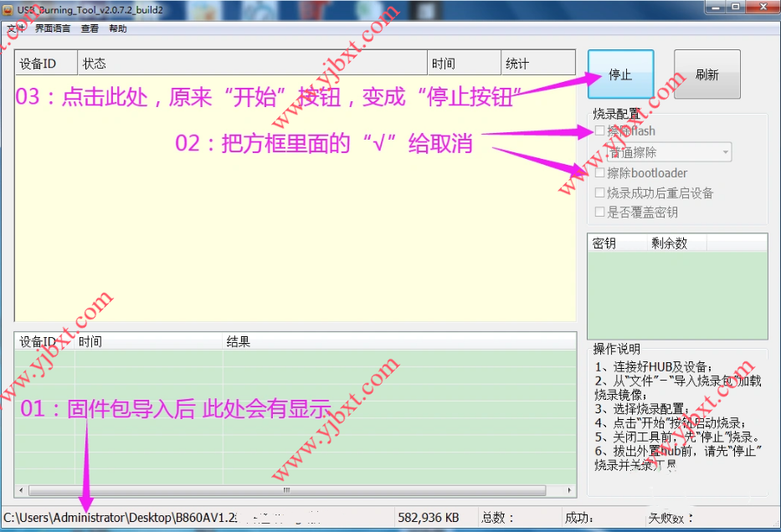781x532 pixels.
Task: Toggle the 是否覆盖密钥 checkbox
Action: (599, 212)
